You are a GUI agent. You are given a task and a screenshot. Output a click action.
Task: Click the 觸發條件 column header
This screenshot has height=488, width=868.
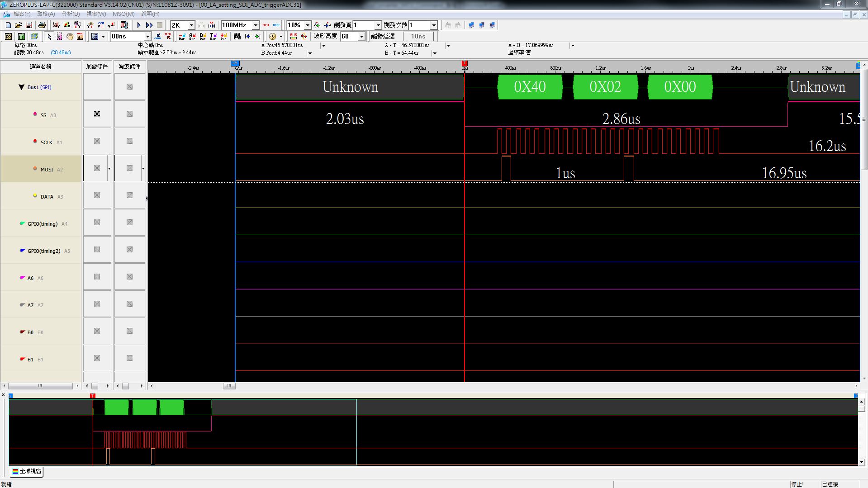[x=97, y=66]
